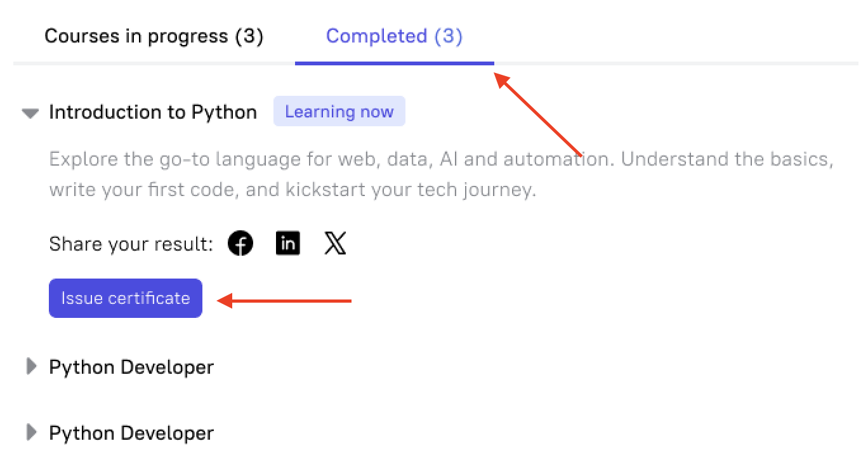Click the Issue certificate button
Viewport: 868px width, 467px height.
click(126, 298)
